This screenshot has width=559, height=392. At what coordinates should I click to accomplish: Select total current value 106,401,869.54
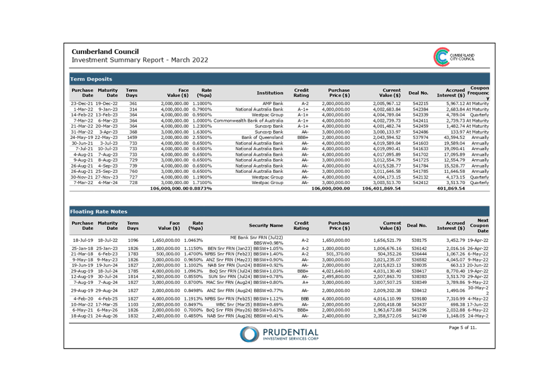(x=381, y=188)
